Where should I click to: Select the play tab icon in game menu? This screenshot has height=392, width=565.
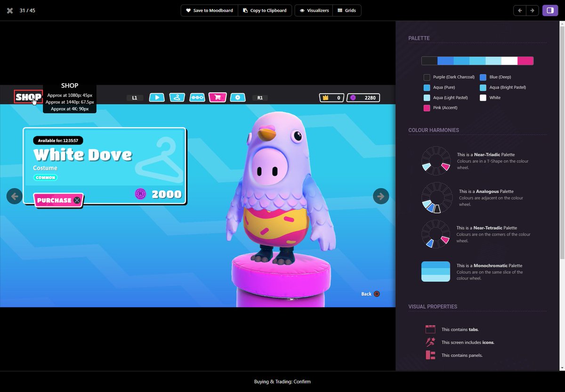coord(157,97)
